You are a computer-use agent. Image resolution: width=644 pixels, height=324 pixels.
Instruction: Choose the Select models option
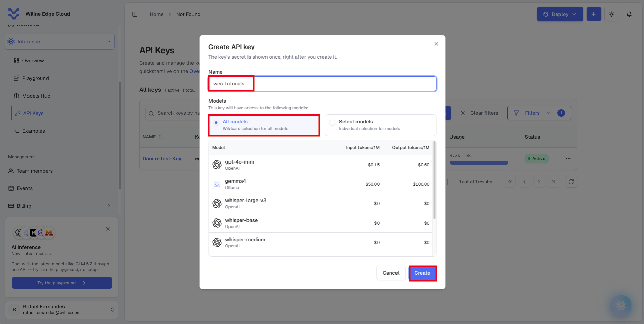coord(381,125)
